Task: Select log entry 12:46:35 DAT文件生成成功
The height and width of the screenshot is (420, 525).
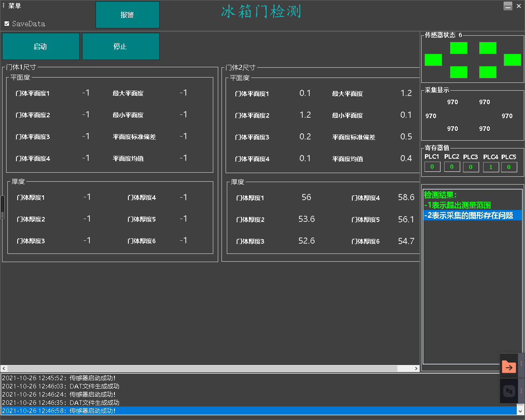Action: (x=259, y=403)
